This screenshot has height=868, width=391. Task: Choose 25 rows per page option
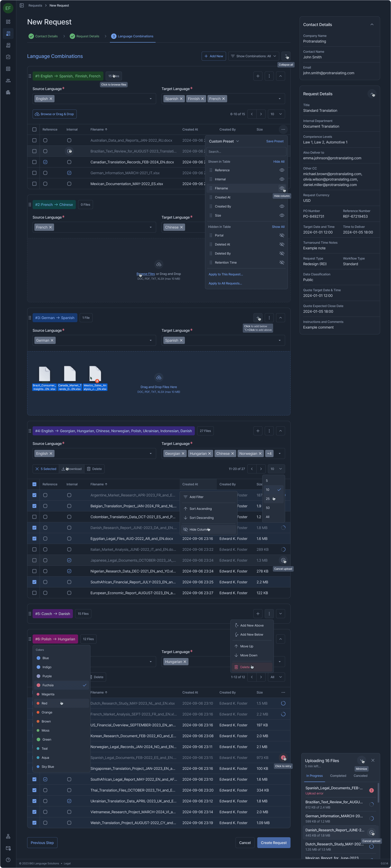(x=274, y=499)
